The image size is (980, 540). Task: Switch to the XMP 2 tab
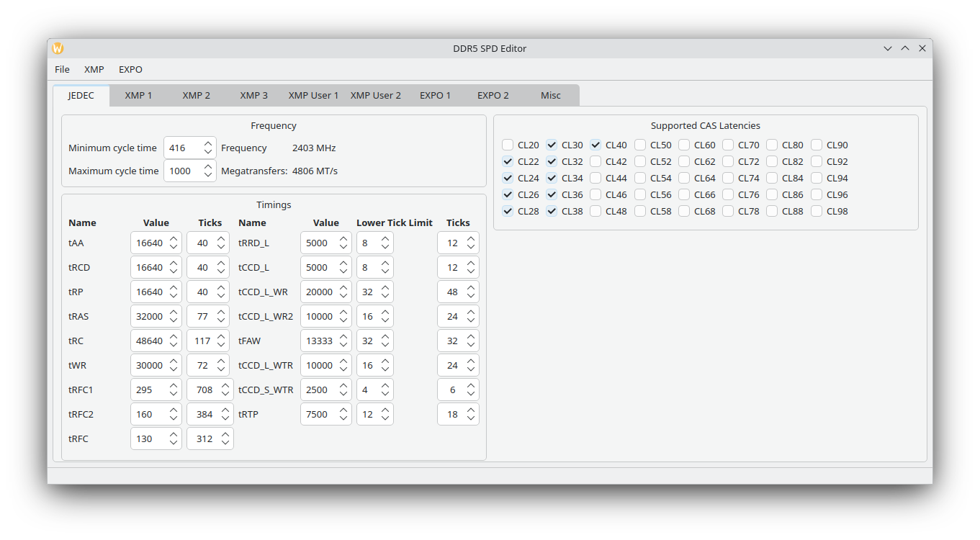196,96
